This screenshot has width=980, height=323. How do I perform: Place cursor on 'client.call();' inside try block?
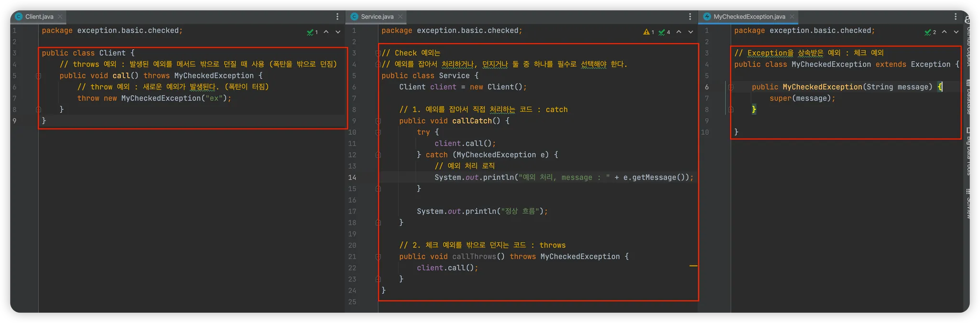point(465,143)
